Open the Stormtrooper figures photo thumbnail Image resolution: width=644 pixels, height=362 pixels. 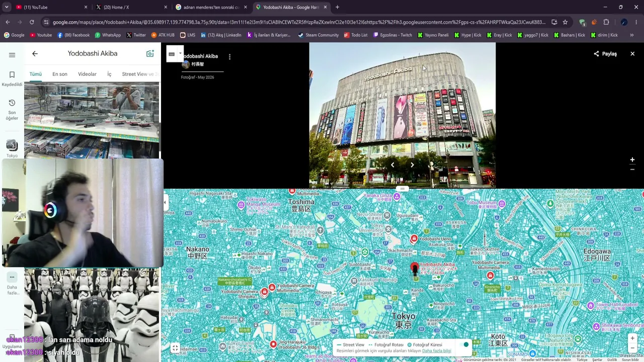point(92,315)
